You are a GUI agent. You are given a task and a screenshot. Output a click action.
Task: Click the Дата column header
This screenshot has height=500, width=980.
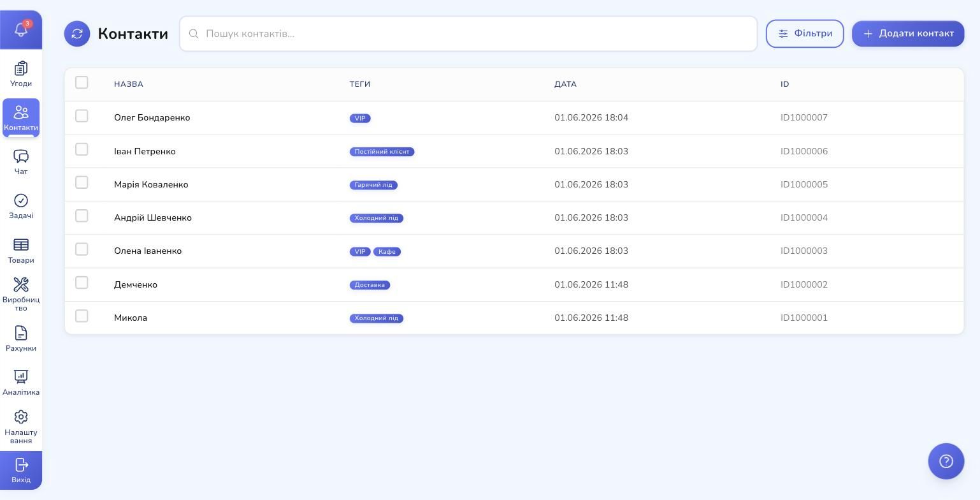(565, 84)
